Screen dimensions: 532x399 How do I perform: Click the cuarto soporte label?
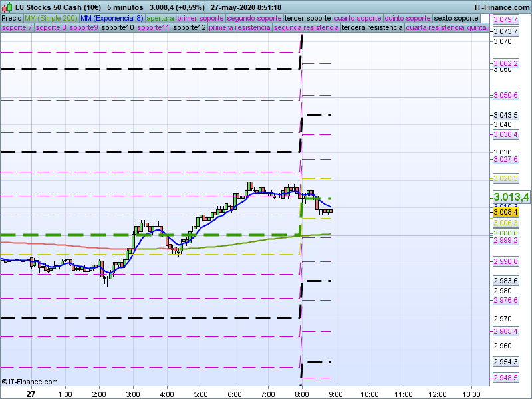358,18
